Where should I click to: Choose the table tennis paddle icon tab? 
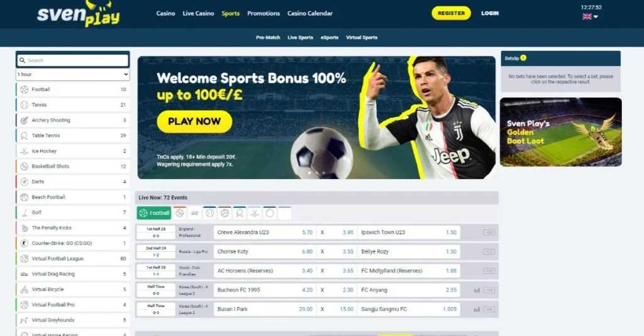point(240,213)
